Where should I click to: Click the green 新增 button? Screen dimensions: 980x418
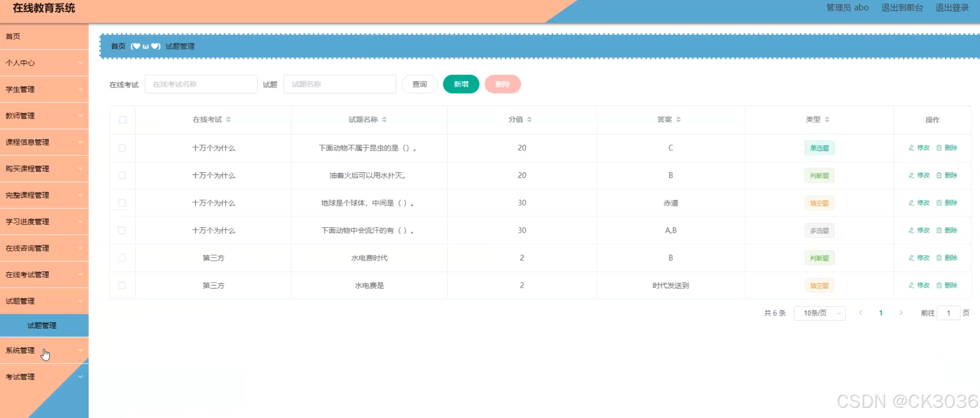461,84
